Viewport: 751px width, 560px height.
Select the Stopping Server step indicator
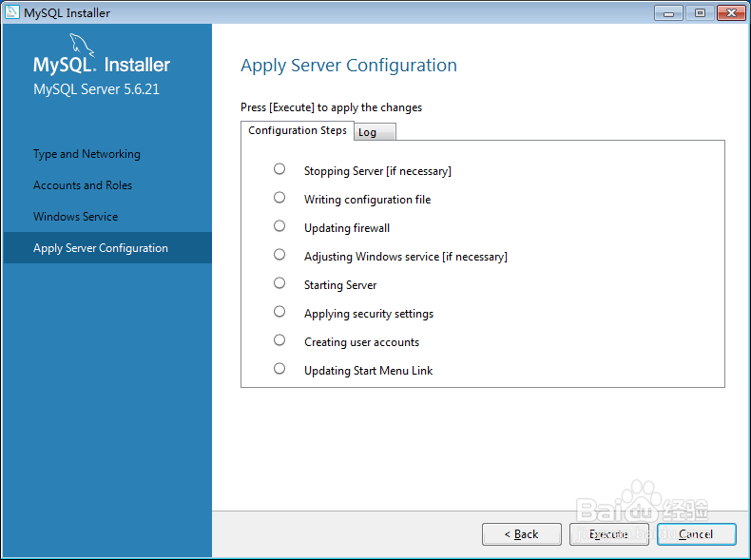tap(279, 168)
